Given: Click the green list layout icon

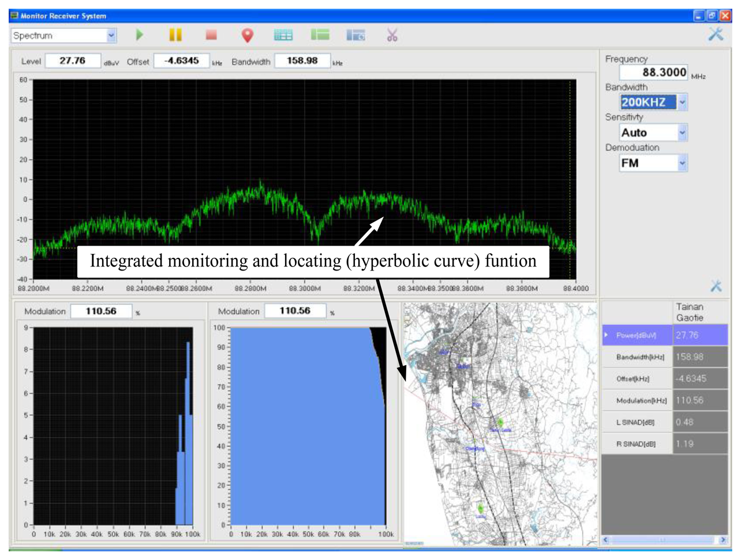Looking at the screenshot, I should [x=320, y=35].
